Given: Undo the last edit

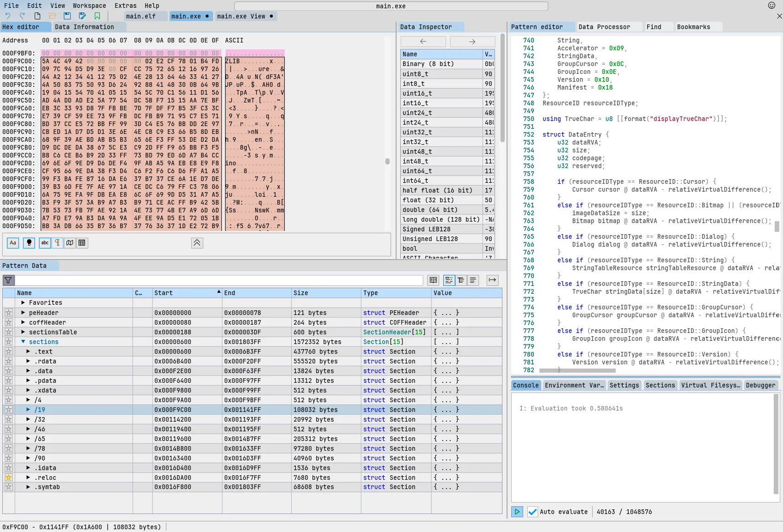Looking at the screenshot, I should 8,16.
